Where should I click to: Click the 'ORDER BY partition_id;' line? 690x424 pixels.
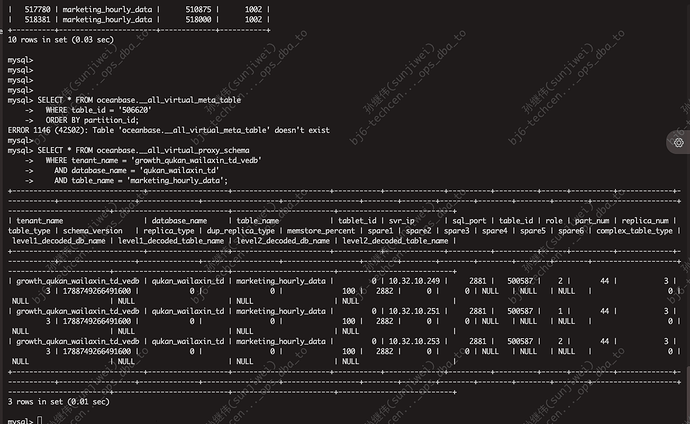coord(92,120)
